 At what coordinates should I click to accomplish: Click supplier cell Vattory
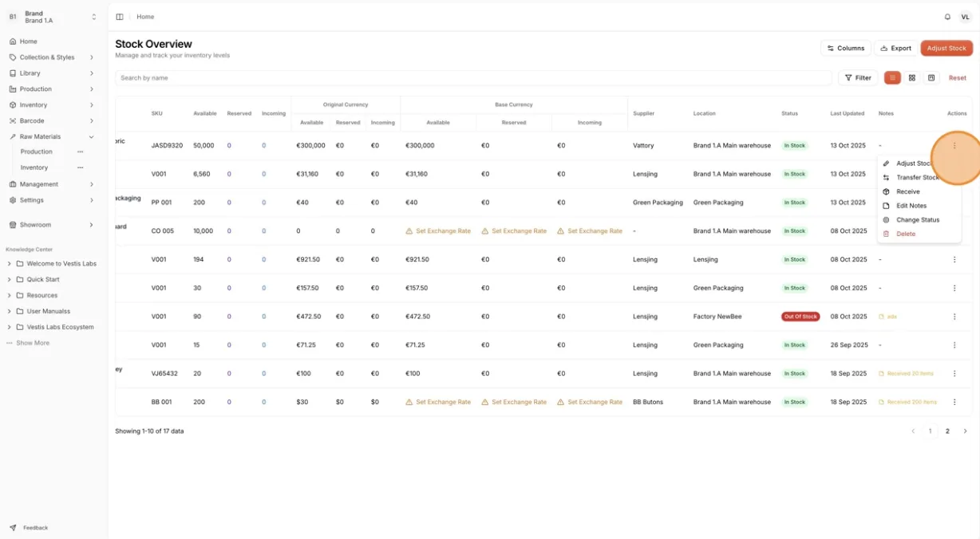click(x=643, y=146)
